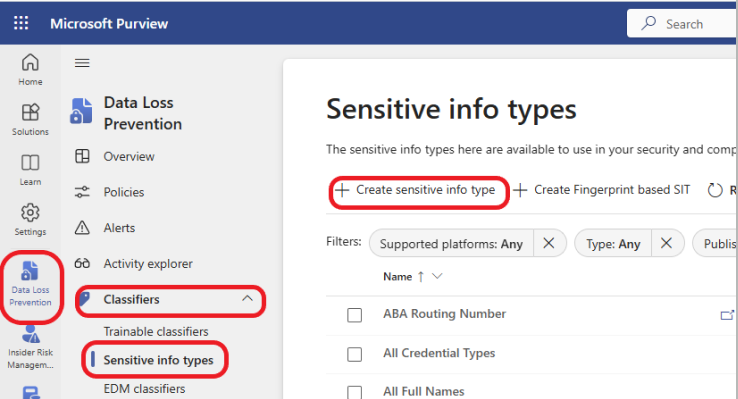The image size is (738, 399).
Task: Collapse navigation with the hamburger icon
Action: 82,63
